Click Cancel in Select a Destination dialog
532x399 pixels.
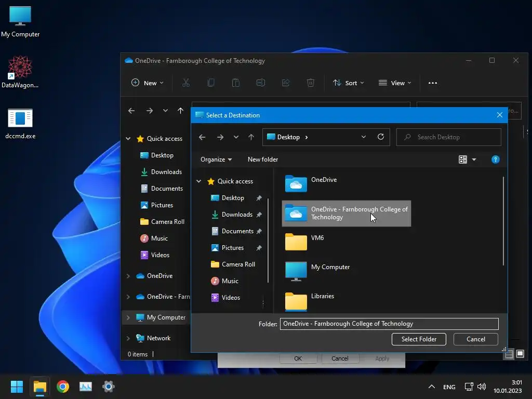[x=476, y=339]
